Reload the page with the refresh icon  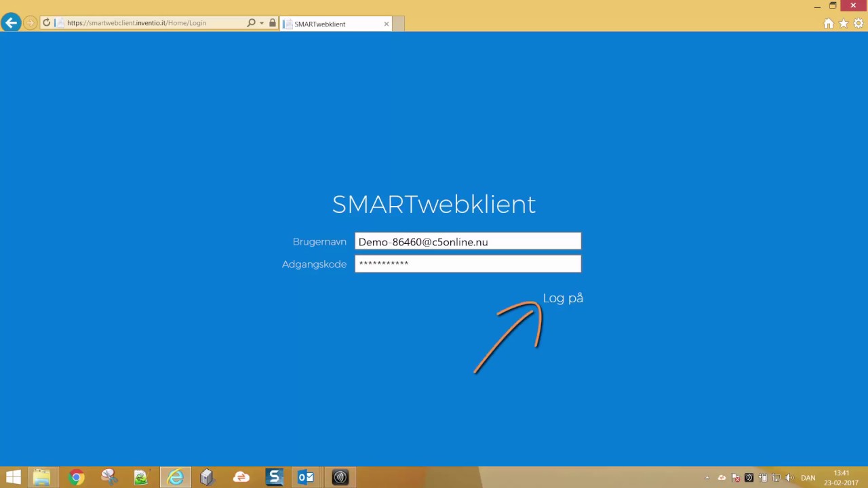tap(47, 23)
